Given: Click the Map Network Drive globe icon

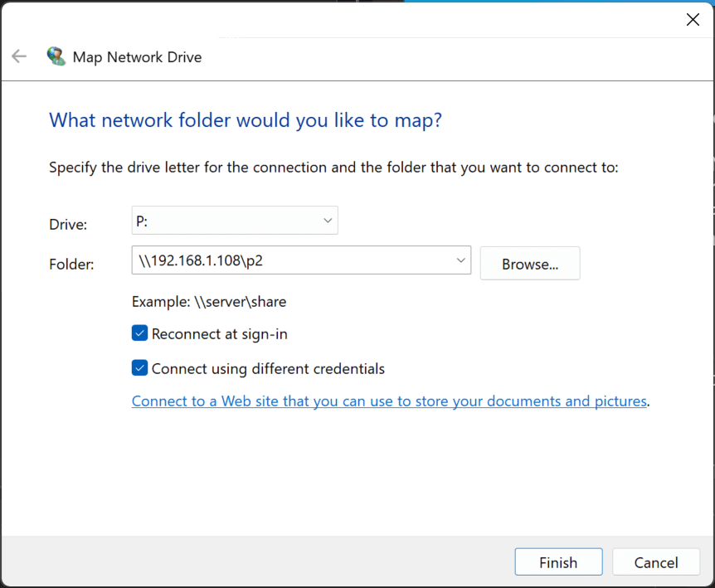Looking at the screenshot, I should pos(56,56).
